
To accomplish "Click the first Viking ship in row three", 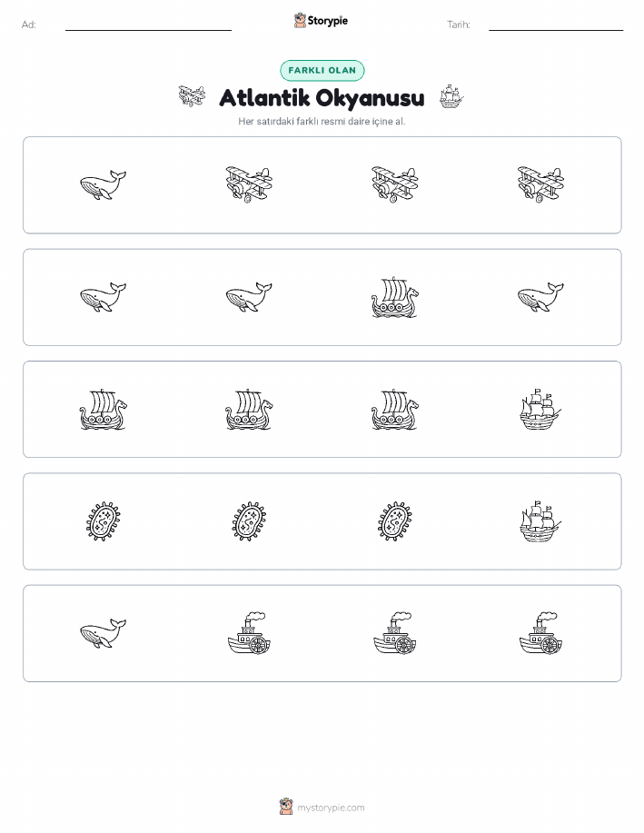I will [x=103, y=409].
